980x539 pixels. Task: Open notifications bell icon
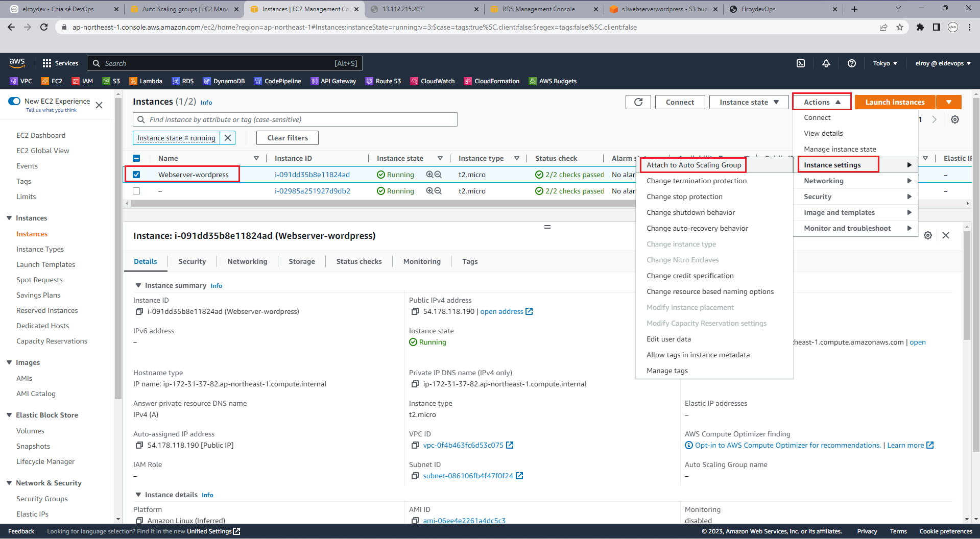point(826,63)
